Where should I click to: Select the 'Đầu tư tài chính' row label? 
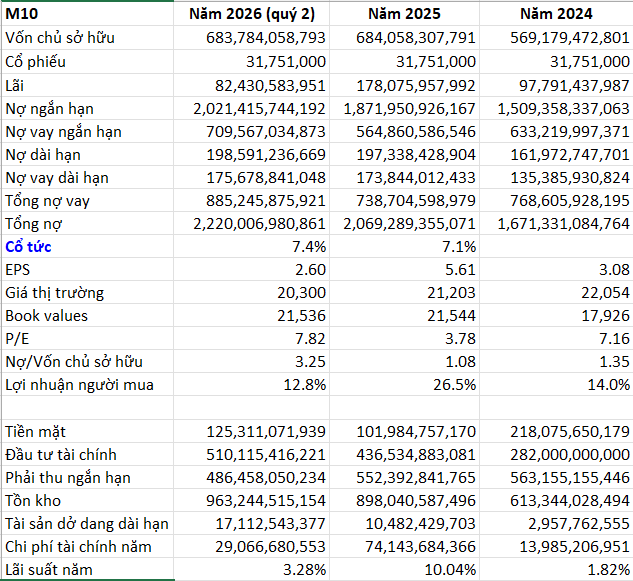[x=88, y=455]
